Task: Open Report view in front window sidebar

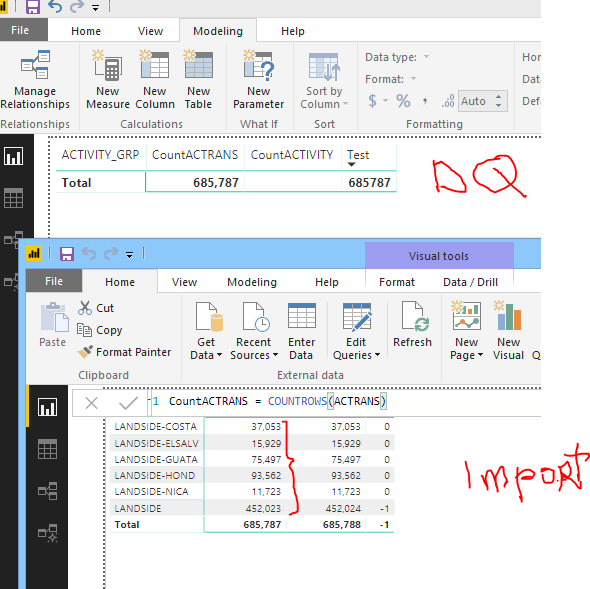Action: [47, 407]
